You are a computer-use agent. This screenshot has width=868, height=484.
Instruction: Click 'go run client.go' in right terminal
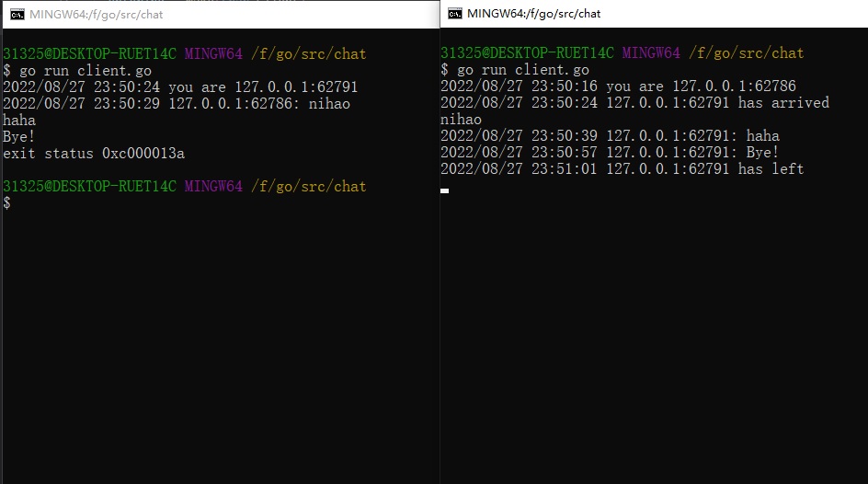click(x=523, y=70)
